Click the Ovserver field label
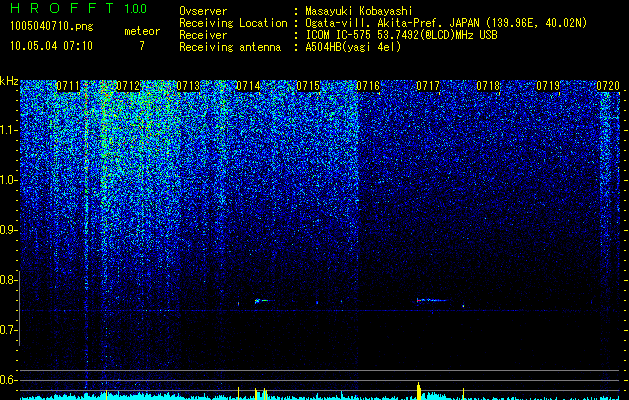This screenshot has width=629, height=400. (x=203, y=11)
